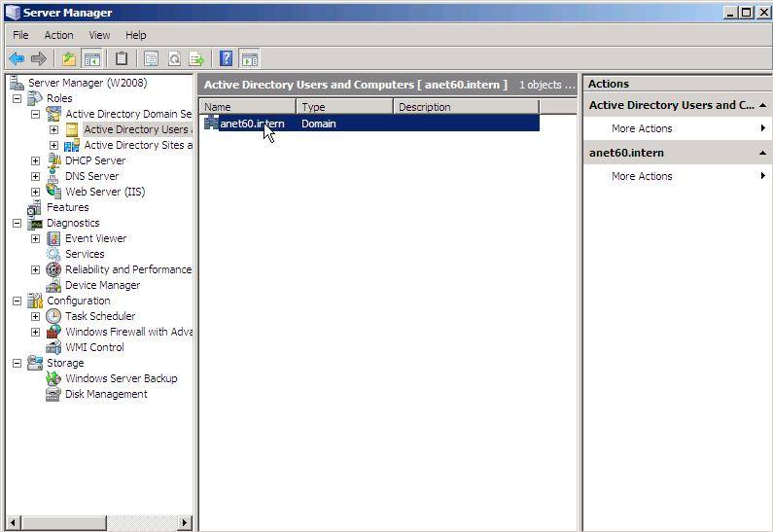Click the Properties toolbar icon
This screenshot has width=773, height=532.
pyautogui.click(x=151, y=59)
